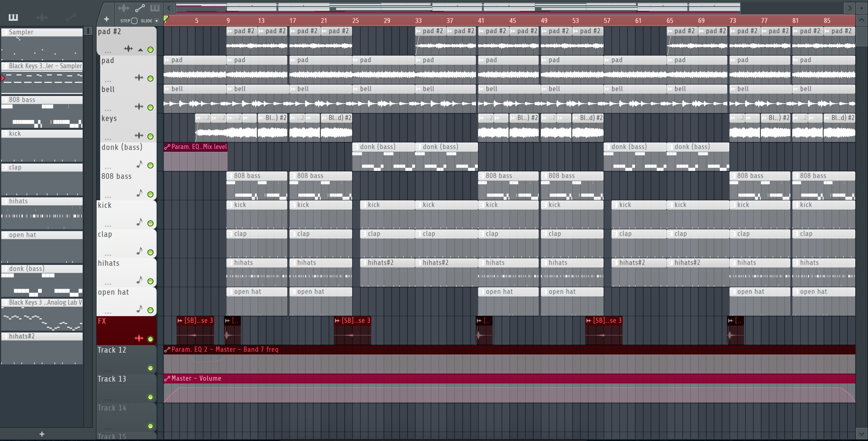The image size is (868, 441).
Task: Open menu of first donk (bass) clip
Action: point(356,147)
